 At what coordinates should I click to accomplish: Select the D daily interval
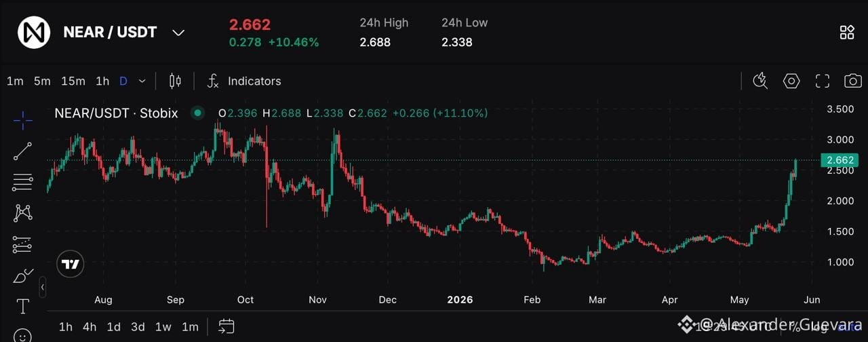(123, 81)
